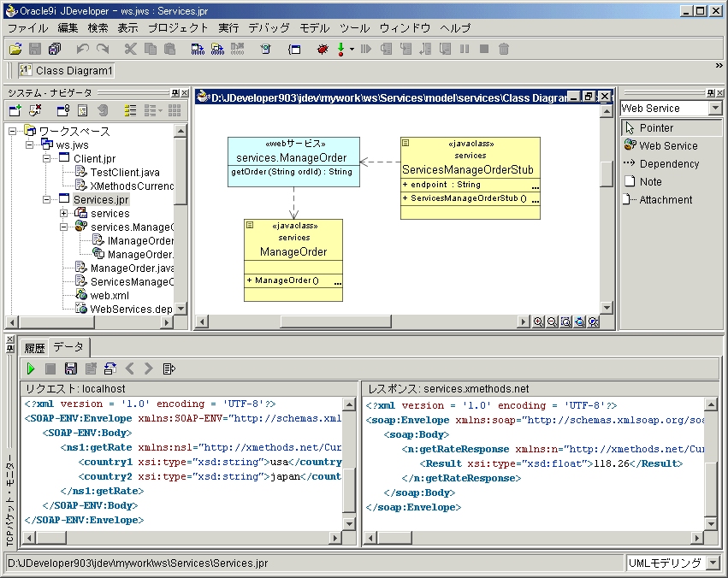Click the Save toolbar icon

(35, 49)
